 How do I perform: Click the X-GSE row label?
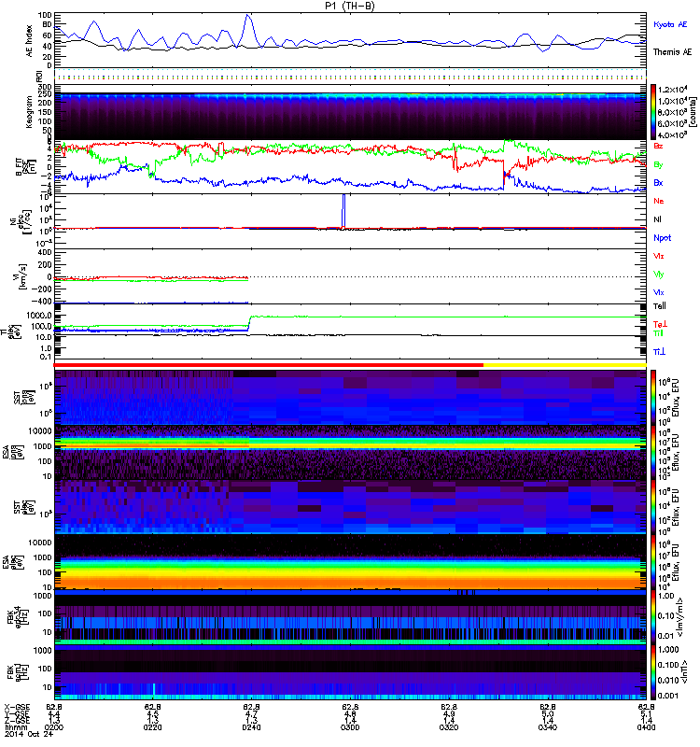click(x=17, y=708)
